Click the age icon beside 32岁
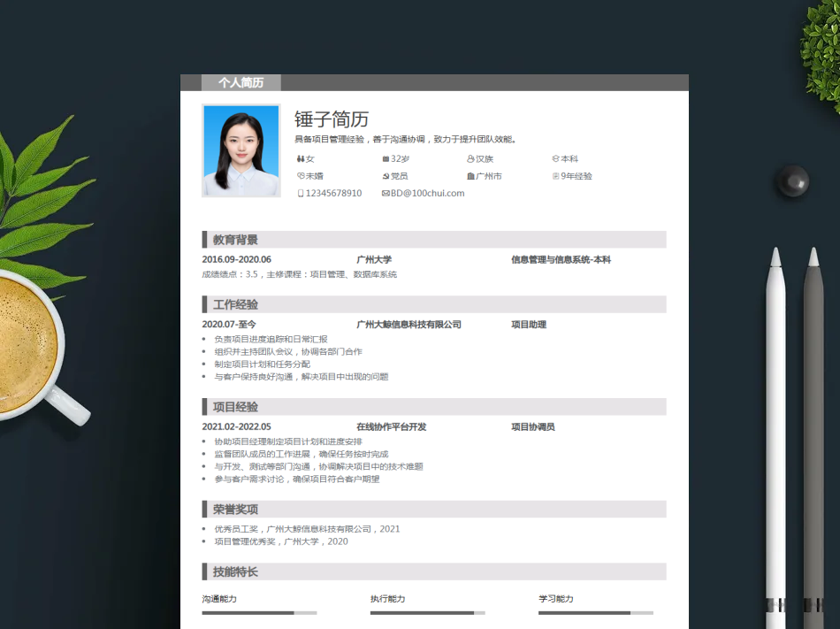The image size is (840, 629). click(386, 158)
